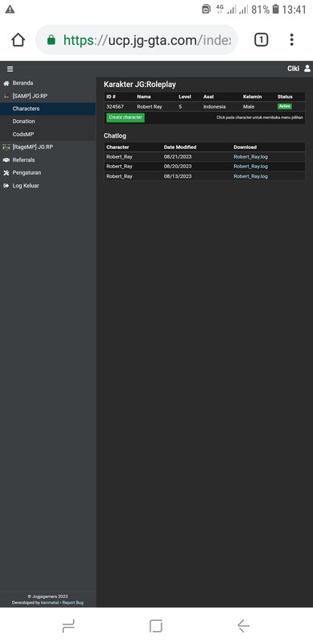Viewport: 313px width, 644px height.
Task: Download Robert_Ray.log dated 08/13/2023
Action: 250,176
